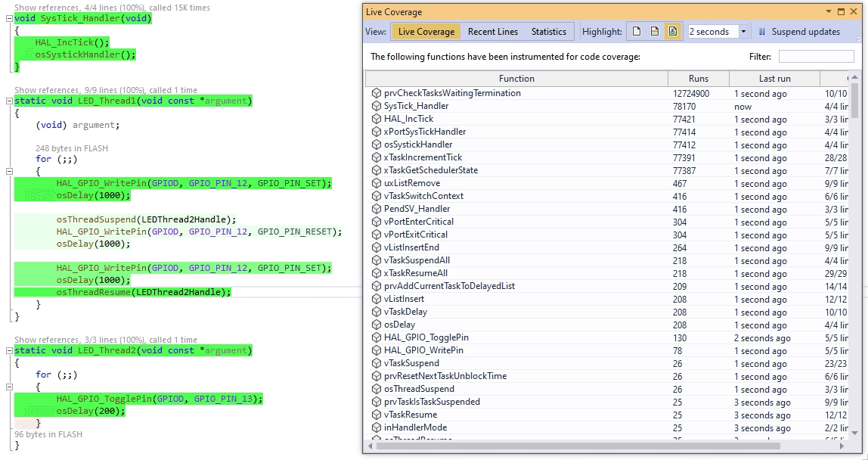Sort the list by Last run column header
Image resolution: width=868 pixels, height=460 pixels.
[774, 79]
